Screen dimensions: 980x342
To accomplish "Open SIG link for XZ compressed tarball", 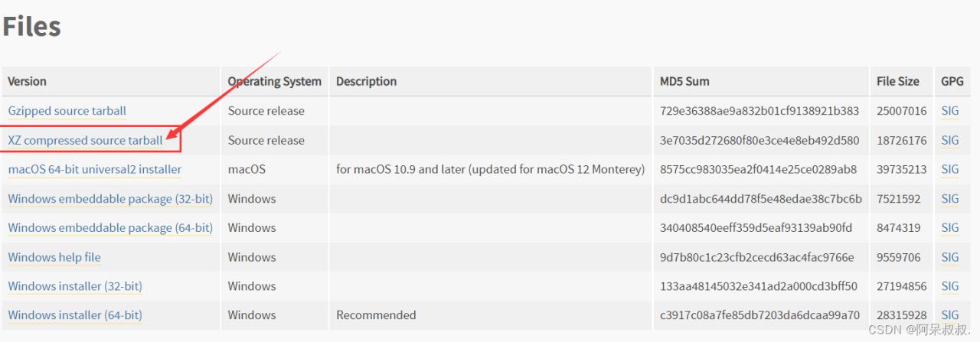I will 950,140.
